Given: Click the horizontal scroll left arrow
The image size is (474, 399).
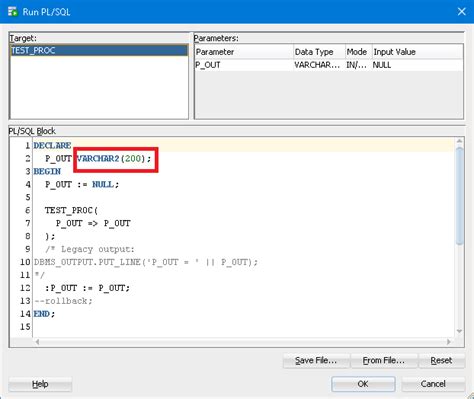Looking at the screenshot, I should 37,342.
